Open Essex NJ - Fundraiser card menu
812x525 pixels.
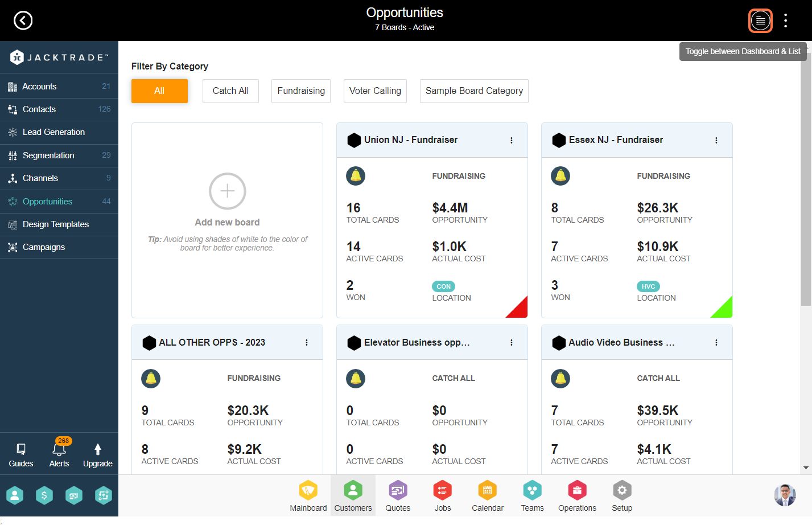coord(716,140)
